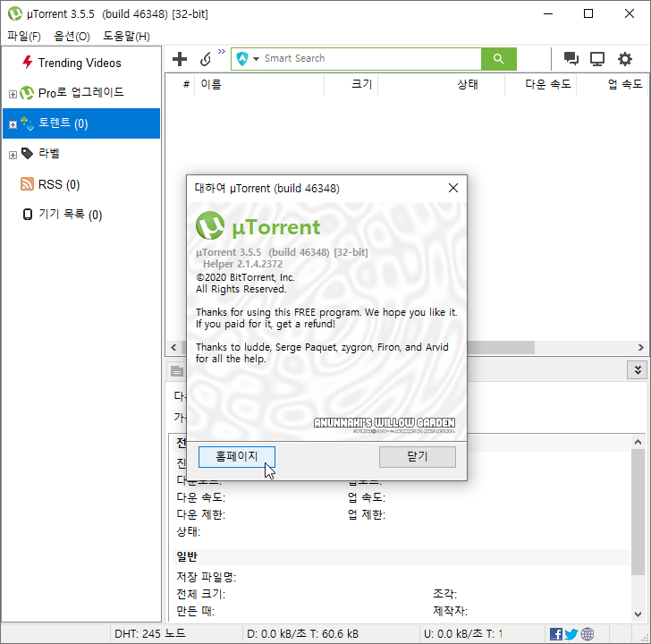
Task: Select 기기 목록 (0) in sidebar
Action: coord(70,215)
